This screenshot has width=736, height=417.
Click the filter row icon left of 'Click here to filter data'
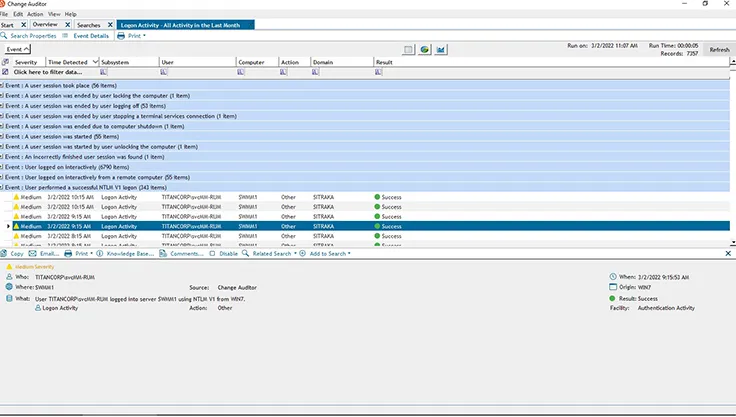[x=5, y=72]
